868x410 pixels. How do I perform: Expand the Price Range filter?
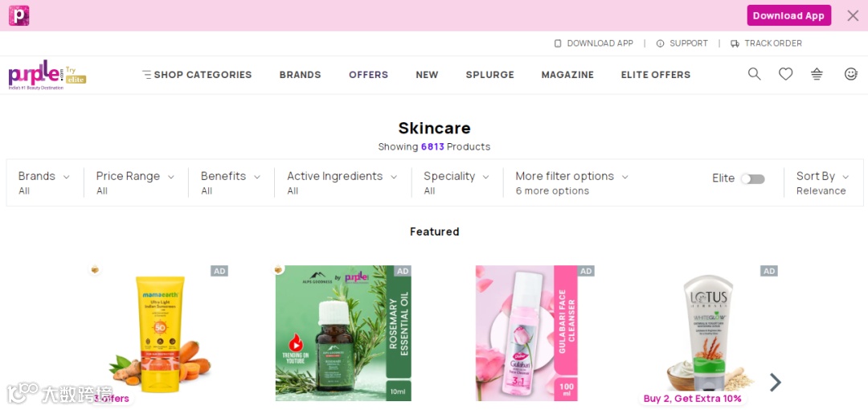tap(135, 182)
